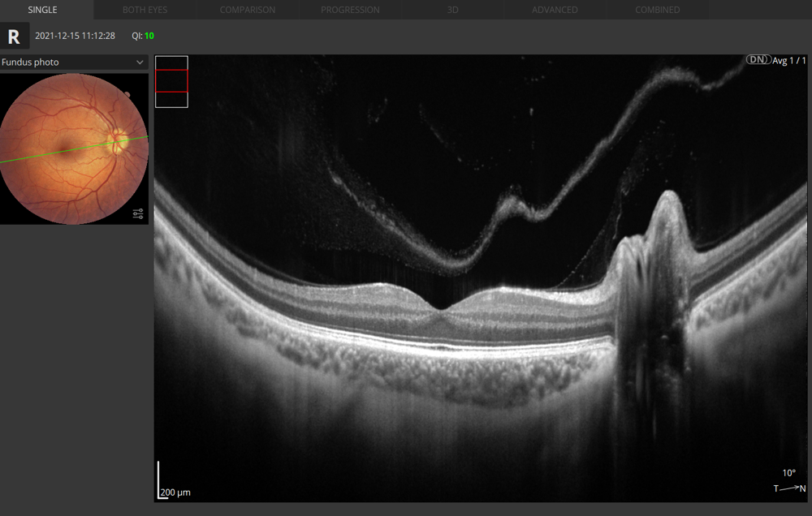This screenshot has width=812, height=516.
Task: Click the R laterality indicator
Action: (14, 36)
